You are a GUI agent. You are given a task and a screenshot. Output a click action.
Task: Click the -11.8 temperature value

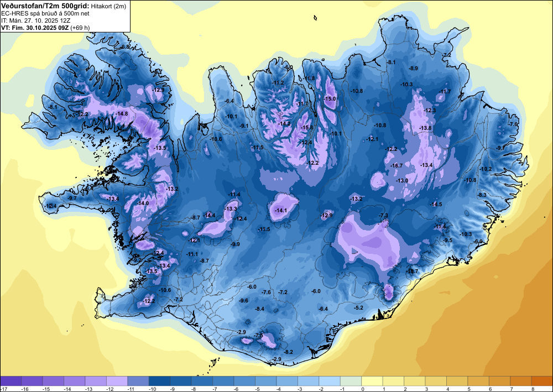click(x=309, y=79)
